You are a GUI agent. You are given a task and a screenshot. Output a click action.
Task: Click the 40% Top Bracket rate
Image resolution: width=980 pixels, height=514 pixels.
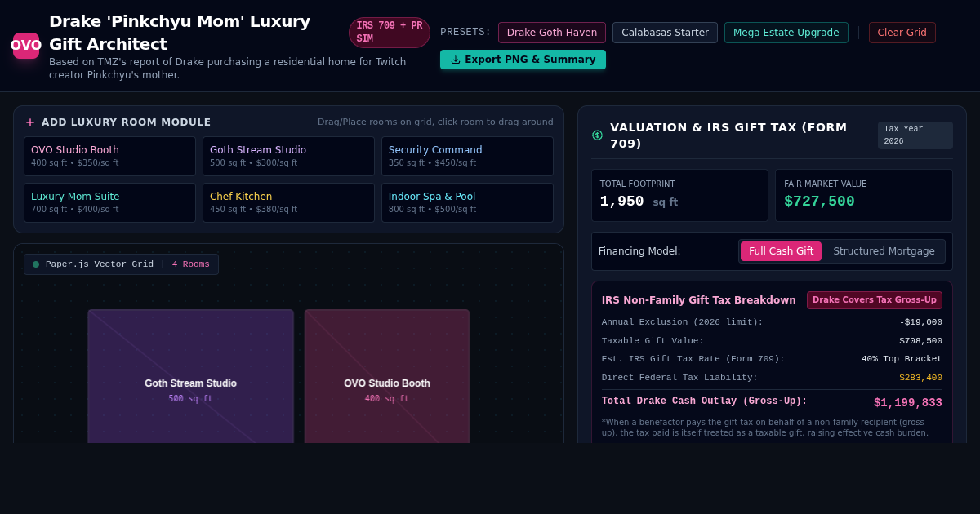tap(902, 359)
